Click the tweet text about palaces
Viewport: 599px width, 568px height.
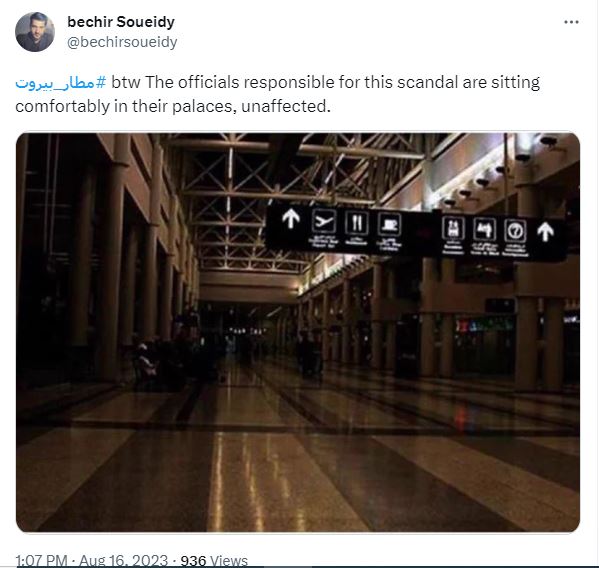click(277, 94)
